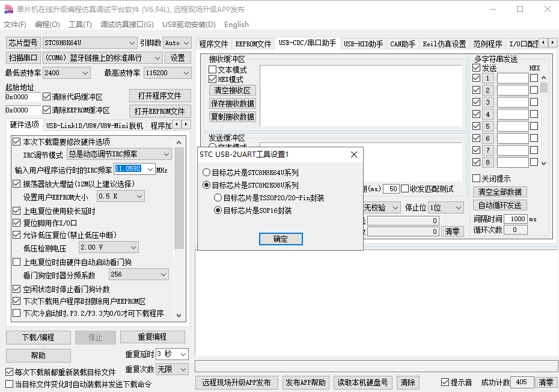Toggle 关闭提示 checkbox
This screenshot has height=392, width=559.
coord(476,179)
